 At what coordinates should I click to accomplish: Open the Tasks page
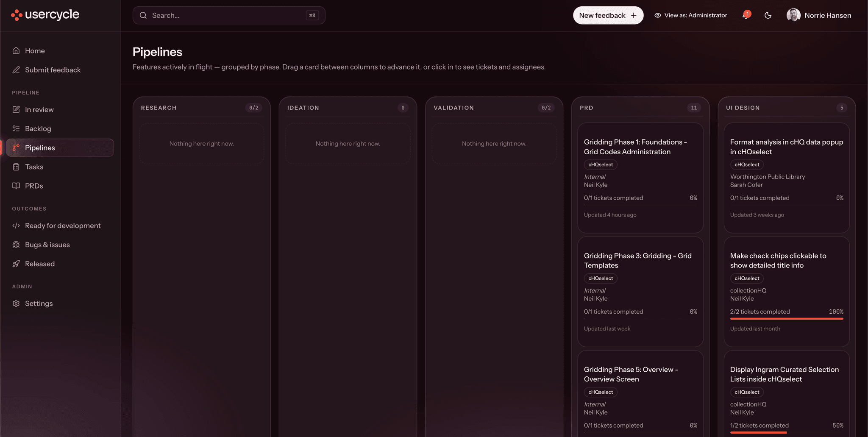click(60, 167)
